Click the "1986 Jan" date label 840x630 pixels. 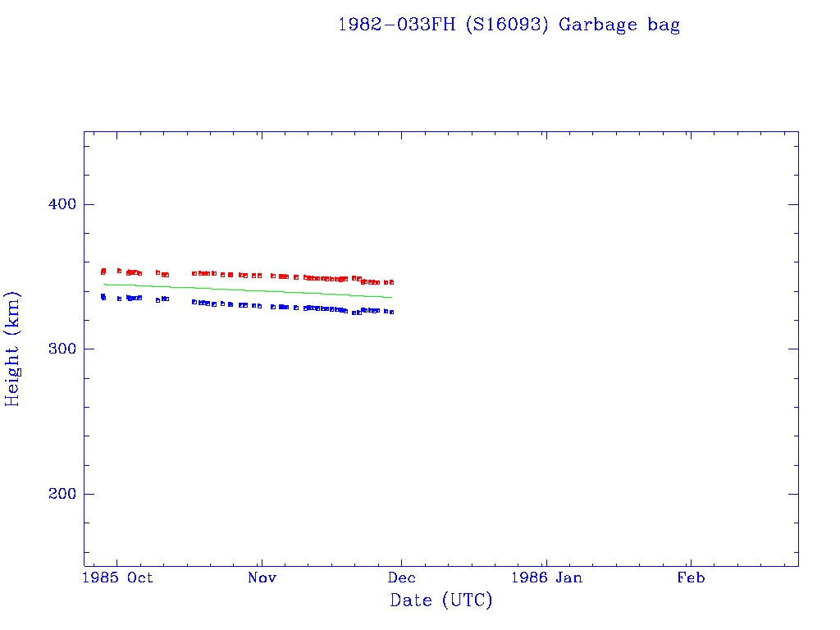coord(546,577)
